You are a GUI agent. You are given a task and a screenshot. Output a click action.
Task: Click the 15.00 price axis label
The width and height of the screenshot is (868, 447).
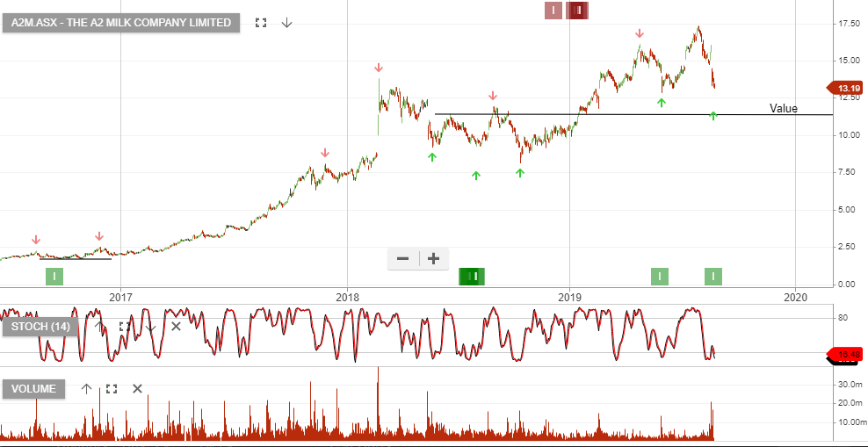coord(849,61)
